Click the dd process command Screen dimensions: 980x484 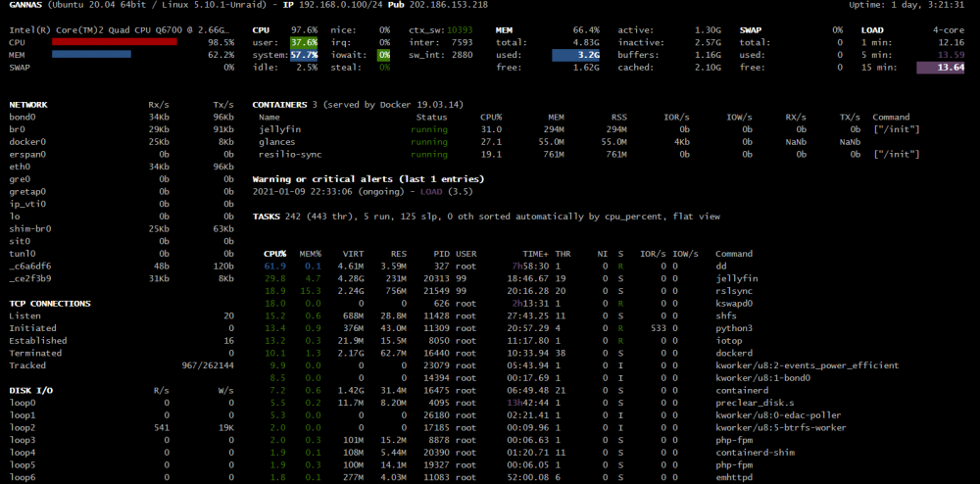click(x=720, y=266)
